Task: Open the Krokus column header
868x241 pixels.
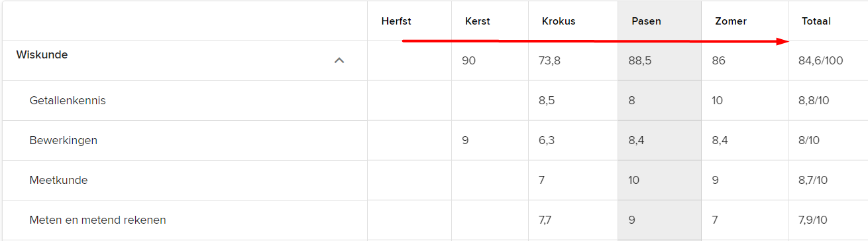Action: click(559, 21)
